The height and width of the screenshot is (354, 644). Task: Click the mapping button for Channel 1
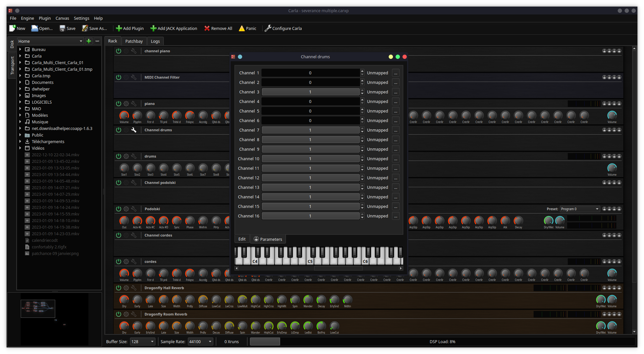point(396,73)
